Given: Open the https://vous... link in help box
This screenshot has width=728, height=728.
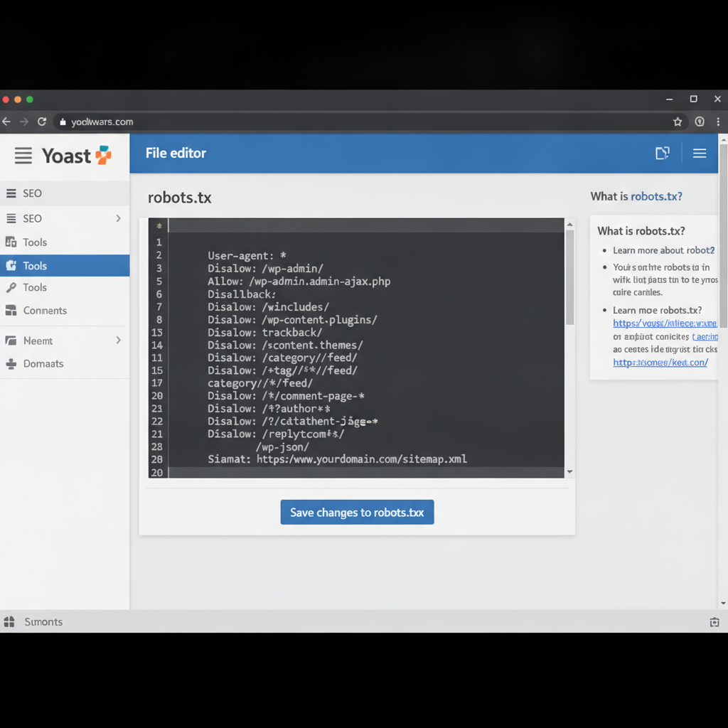Looking at the screenshot, I should (665, 323).
